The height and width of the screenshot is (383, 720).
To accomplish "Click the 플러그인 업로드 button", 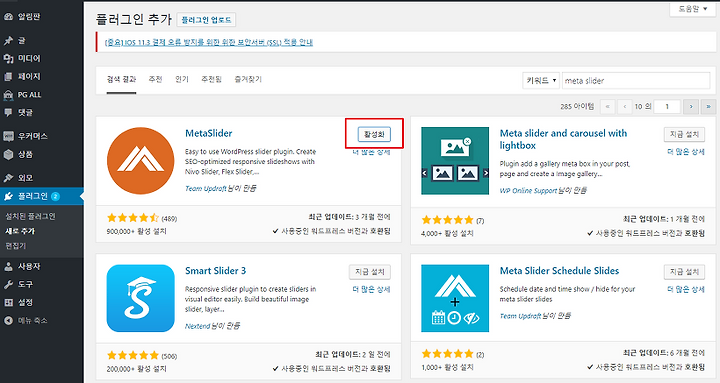I will [x=206, y=20].
